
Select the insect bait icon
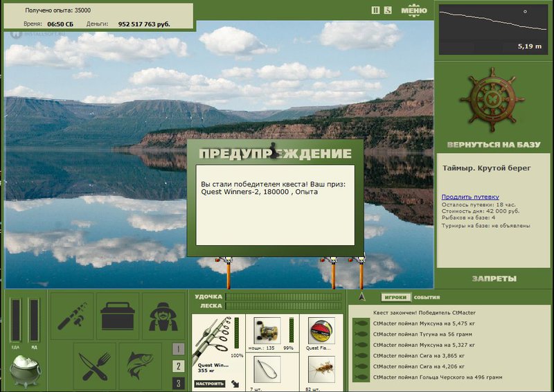point(321,370)
